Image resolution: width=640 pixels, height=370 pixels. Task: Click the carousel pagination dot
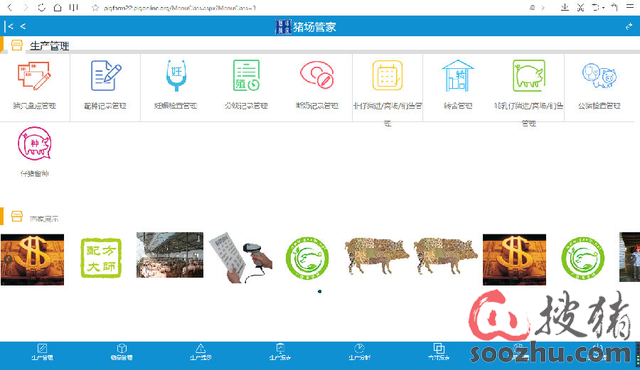(x=320, y=291)
